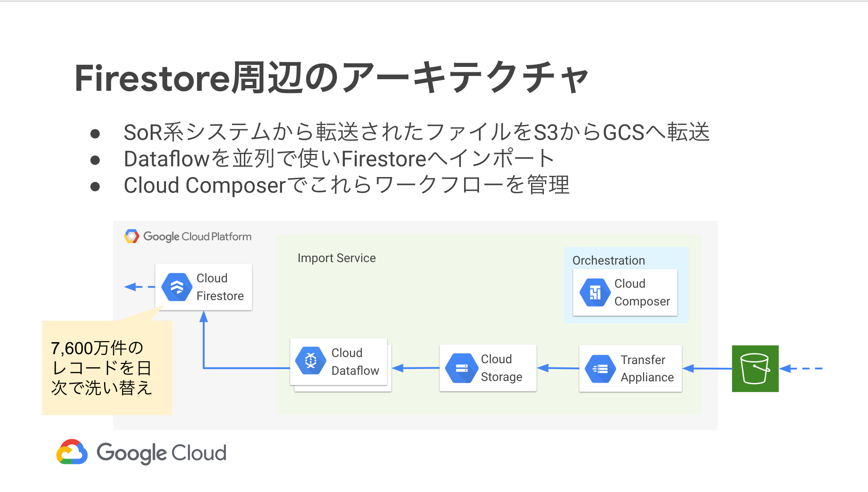Open the Orchestration label link
868x492 pixels.
(608, 260)
